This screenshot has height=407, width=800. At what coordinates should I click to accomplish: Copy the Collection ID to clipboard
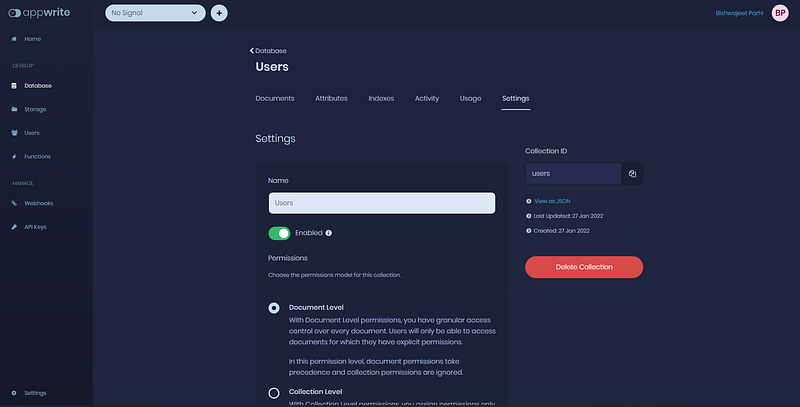(632, 174)
